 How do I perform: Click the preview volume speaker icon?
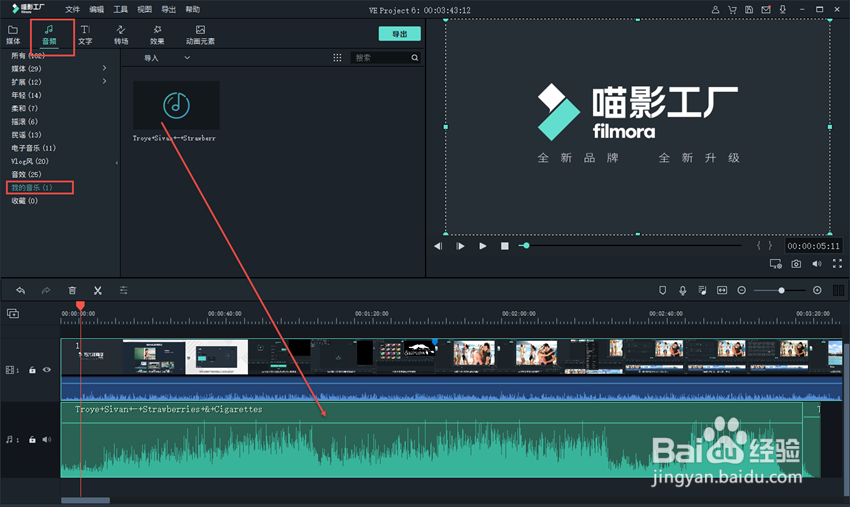click(817, 264)
